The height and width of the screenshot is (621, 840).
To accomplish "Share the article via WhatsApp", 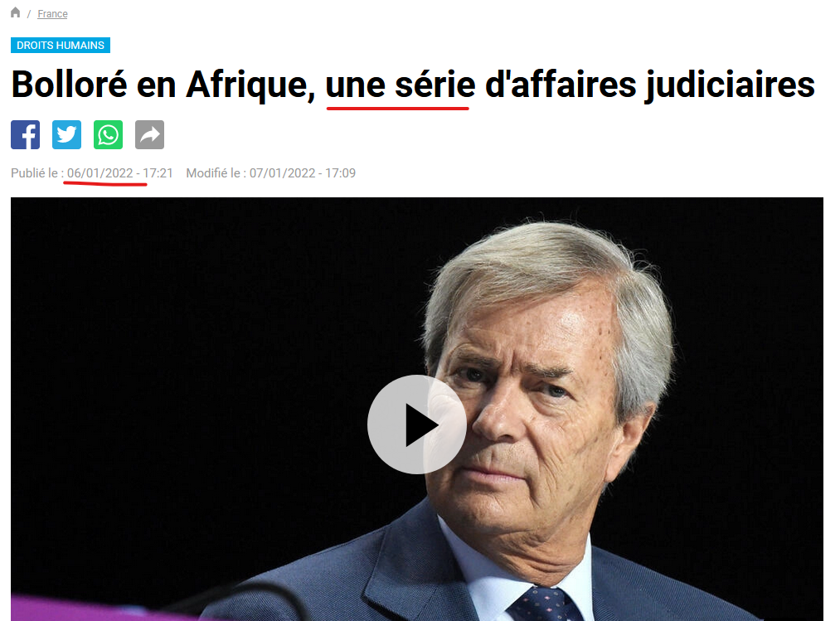I will point(109,134).
